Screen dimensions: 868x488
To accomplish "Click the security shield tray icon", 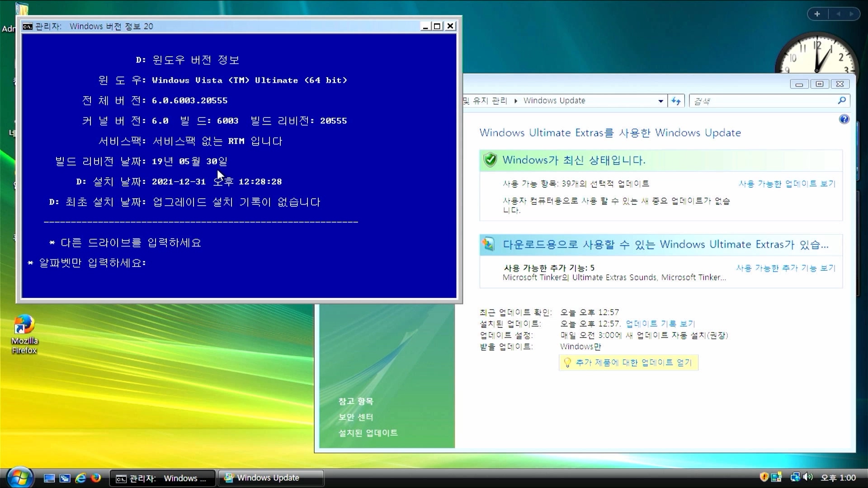I will 764,477.
